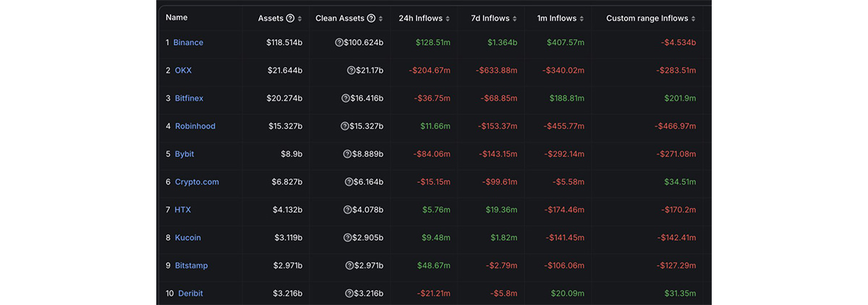Click Crypto.com 1m inflow -$5.58m

(569, 182)
